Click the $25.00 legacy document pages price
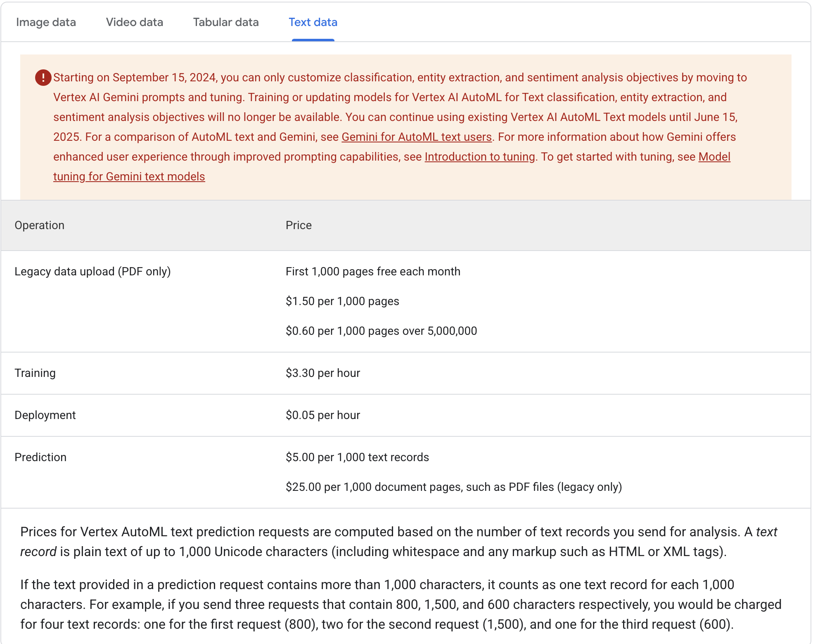The image size is (813, 644). (x=453, y=487)
